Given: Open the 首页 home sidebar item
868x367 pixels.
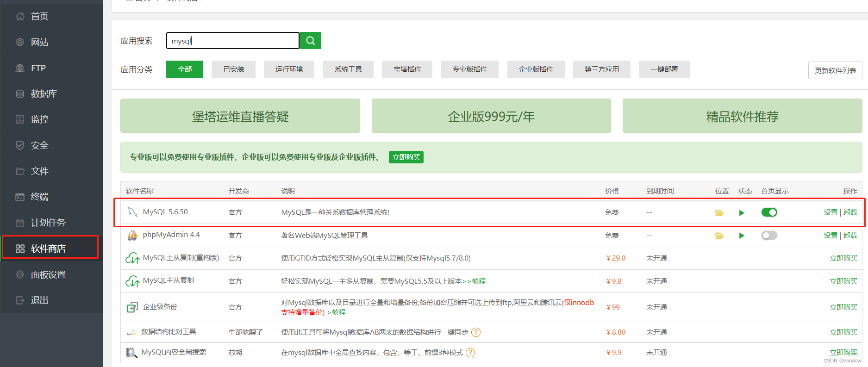Looking at the screenshot, I should click(x=51, y=16).
